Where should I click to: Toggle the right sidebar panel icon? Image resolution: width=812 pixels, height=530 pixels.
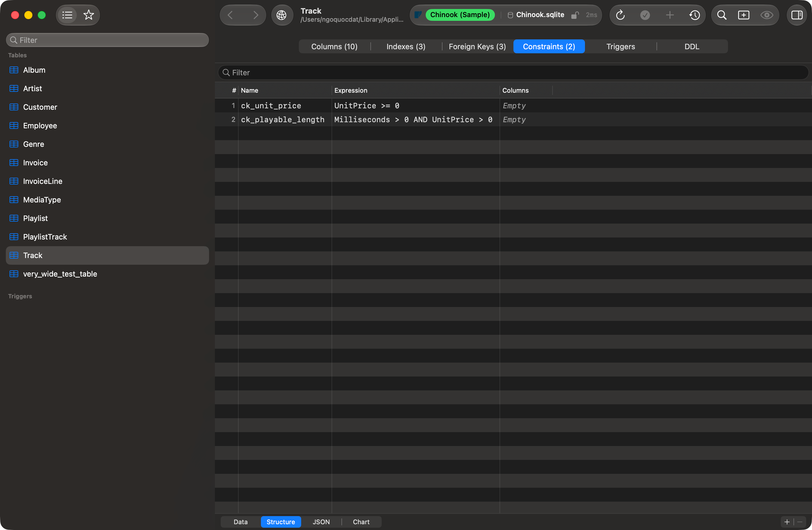pos(797,15)
